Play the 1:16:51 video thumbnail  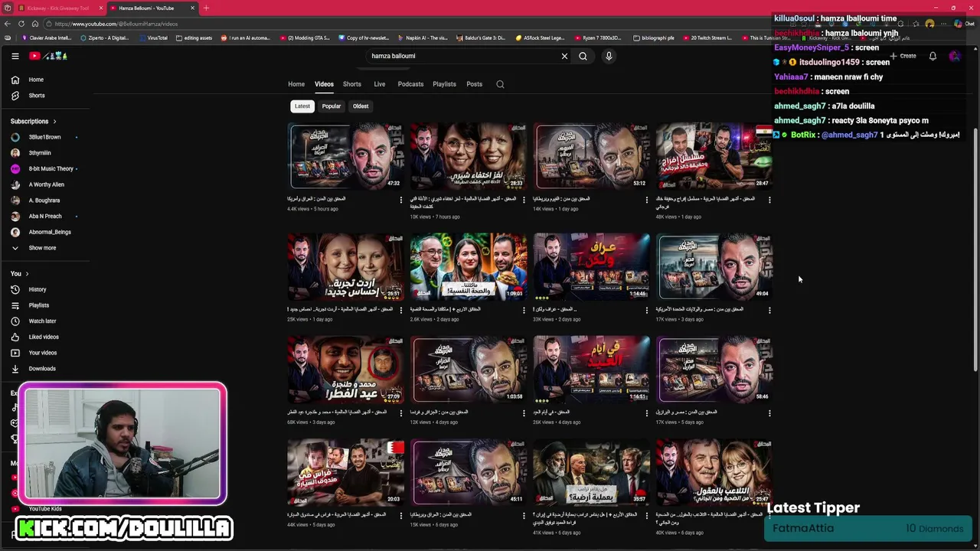[592, 369]
